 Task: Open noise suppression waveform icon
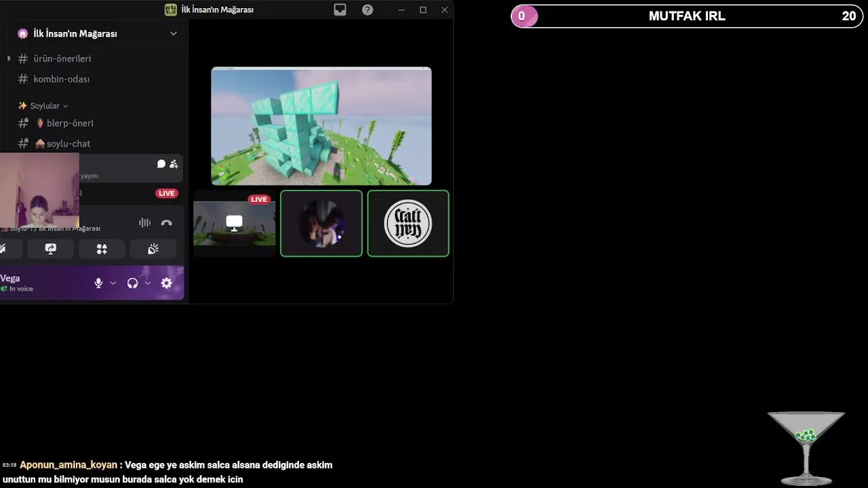(144, 222)
